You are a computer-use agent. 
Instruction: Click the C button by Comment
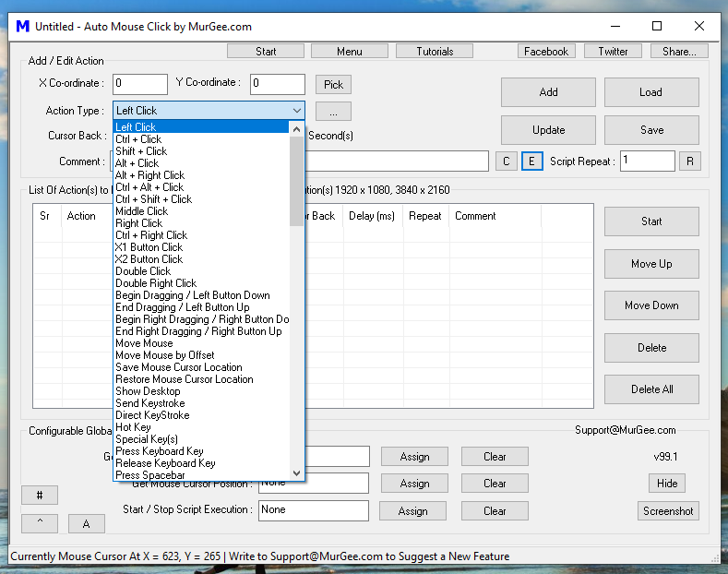point(506,161)
